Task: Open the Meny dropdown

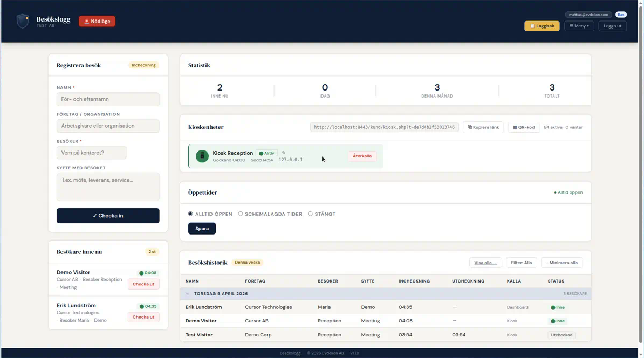Action: point(579,25)
